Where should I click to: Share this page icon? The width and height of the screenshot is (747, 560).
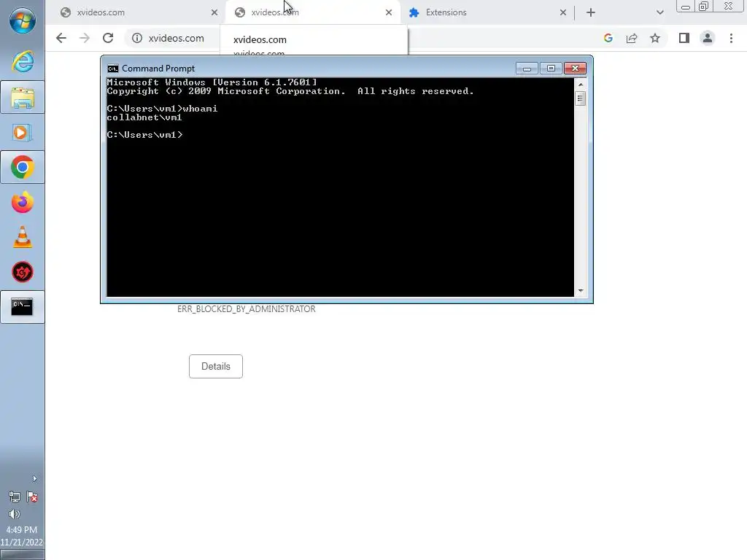[632, 38]
